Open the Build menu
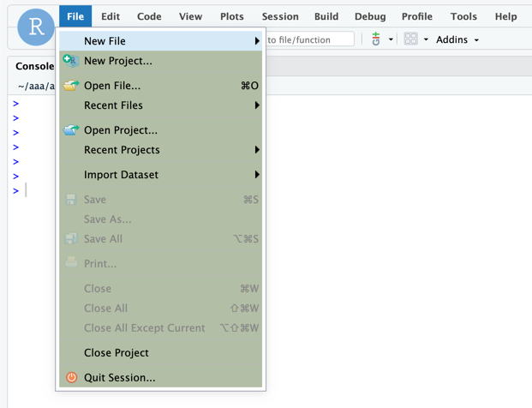 click(x=326, y=16)
